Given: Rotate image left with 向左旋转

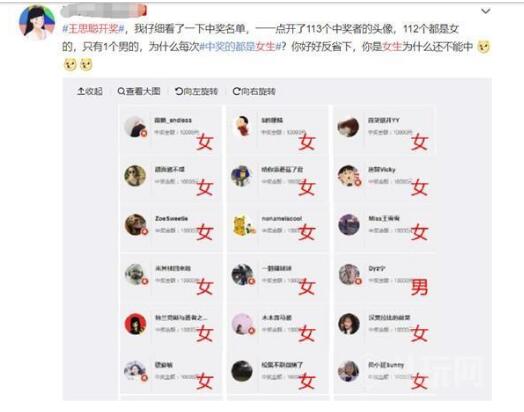Looking at the screenshot, I should pyautogui.click(x=196, y=91).
